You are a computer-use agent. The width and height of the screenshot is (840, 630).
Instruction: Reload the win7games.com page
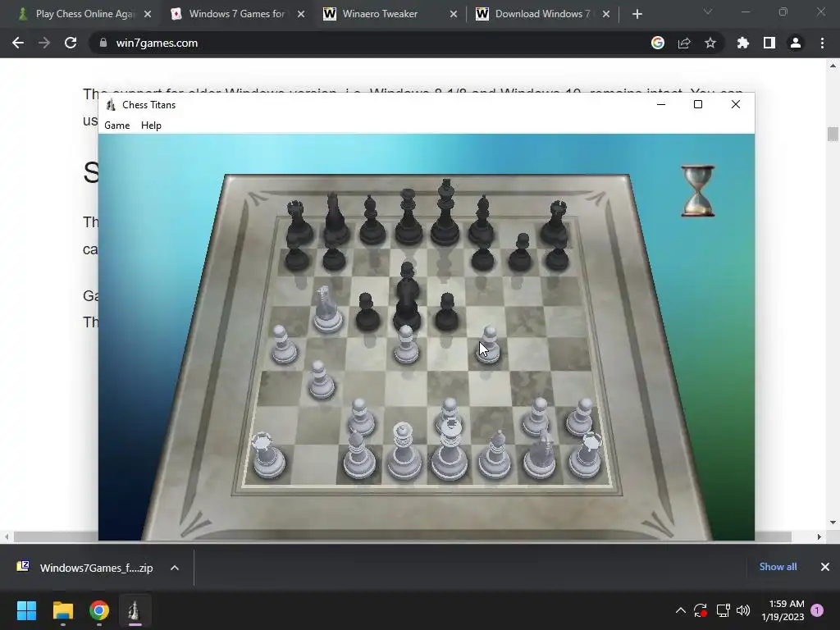[71, 43]
